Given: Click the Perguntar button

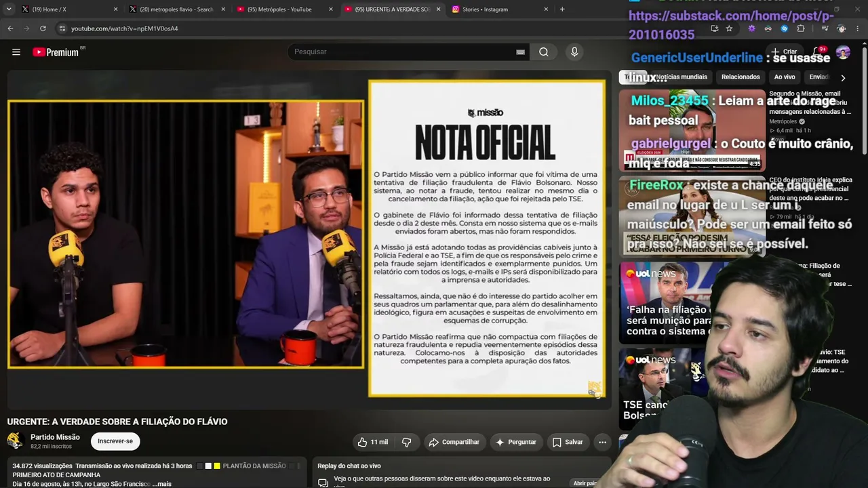Looking at the screenshot, I should coord(516,442).
